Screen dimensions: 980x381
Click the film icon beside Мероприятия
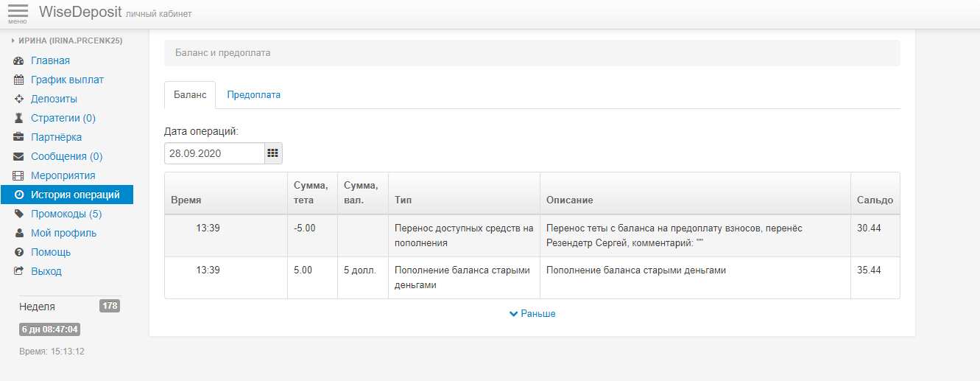(19, 176)
